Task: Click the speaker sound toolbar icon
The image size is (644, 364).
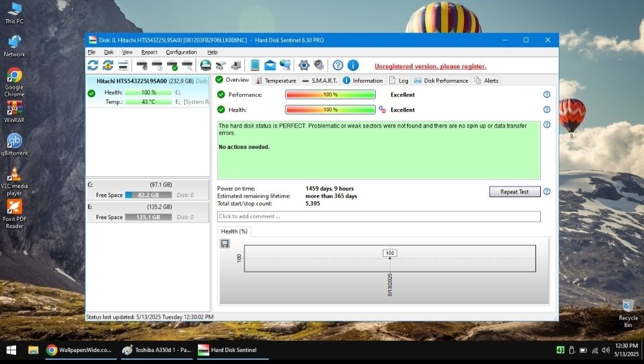Action: (x=318, y=66)
